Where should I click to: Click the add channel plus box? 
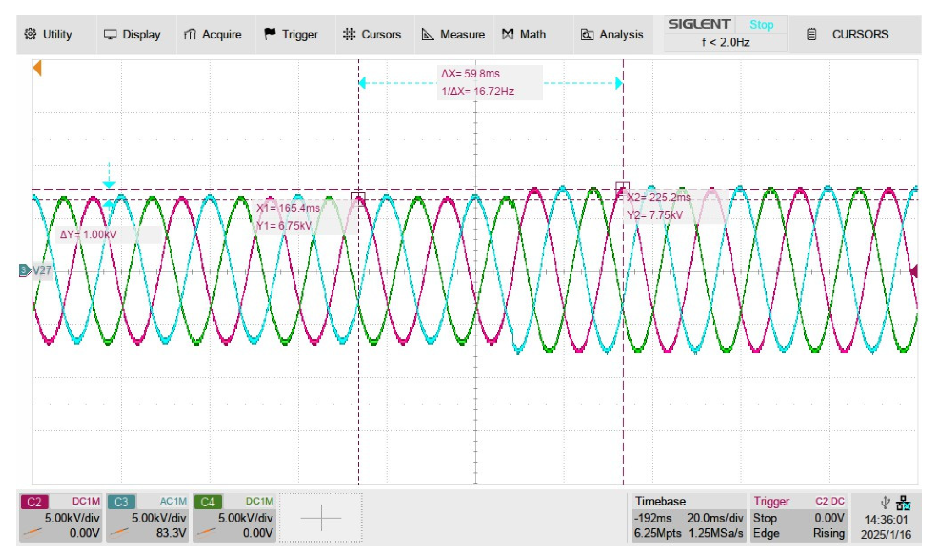321,518
